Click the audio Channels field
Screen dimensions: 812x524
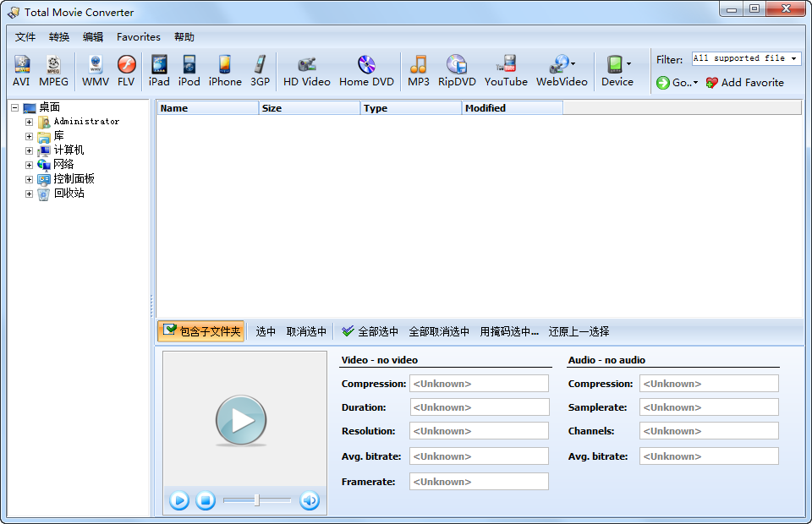coord(709,431)
